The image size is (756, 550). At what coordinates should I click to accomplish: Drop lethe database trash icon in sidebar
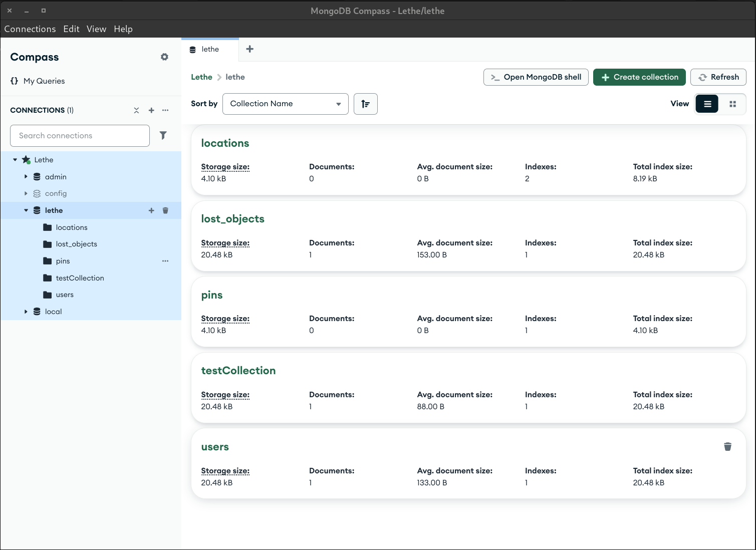[x=165, y=210]
